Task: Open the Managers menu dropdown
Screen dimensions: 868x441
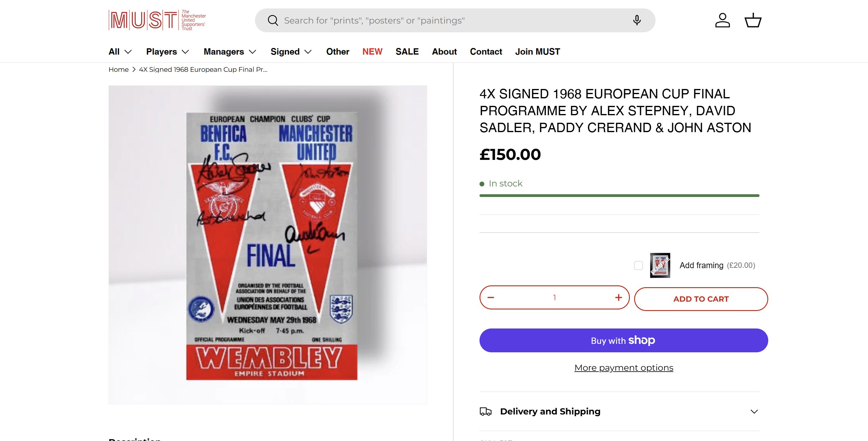Action: tap(230, 52)
